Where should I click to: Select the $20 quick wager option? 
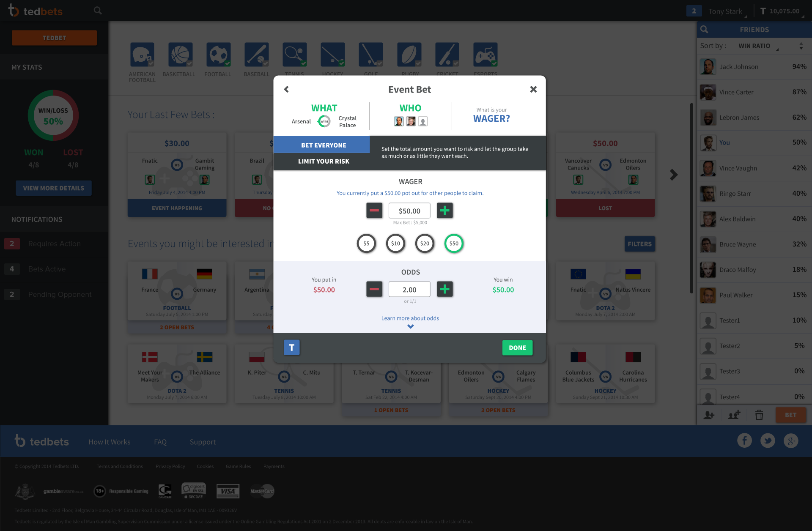click(425, 244)
